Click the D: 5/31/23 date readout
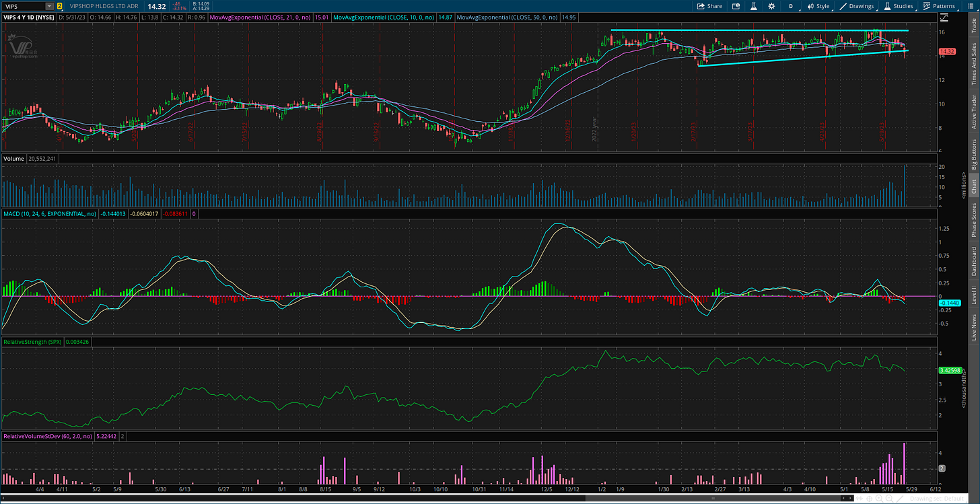The image size is (980, 504). click(x=71, y=16)
